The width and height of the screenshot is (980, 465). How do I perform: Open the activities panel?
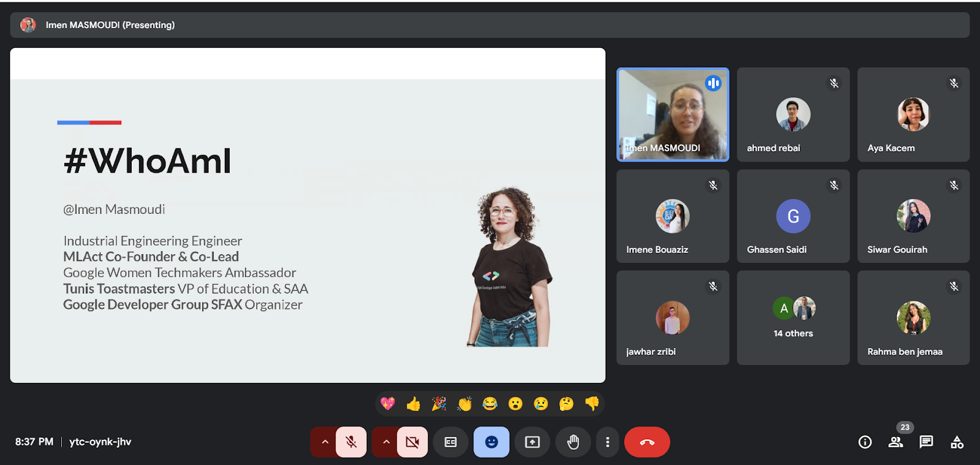[957, 442]
